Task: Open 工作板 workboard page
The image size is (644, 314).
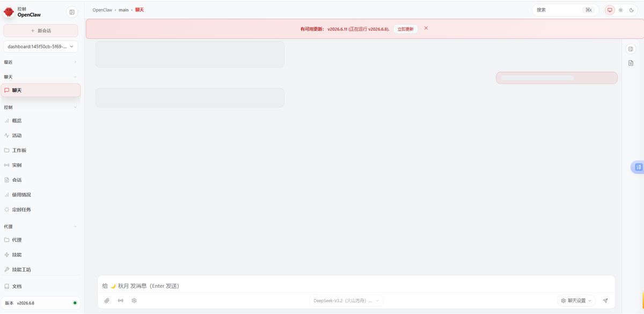Action: pos(41,150)
